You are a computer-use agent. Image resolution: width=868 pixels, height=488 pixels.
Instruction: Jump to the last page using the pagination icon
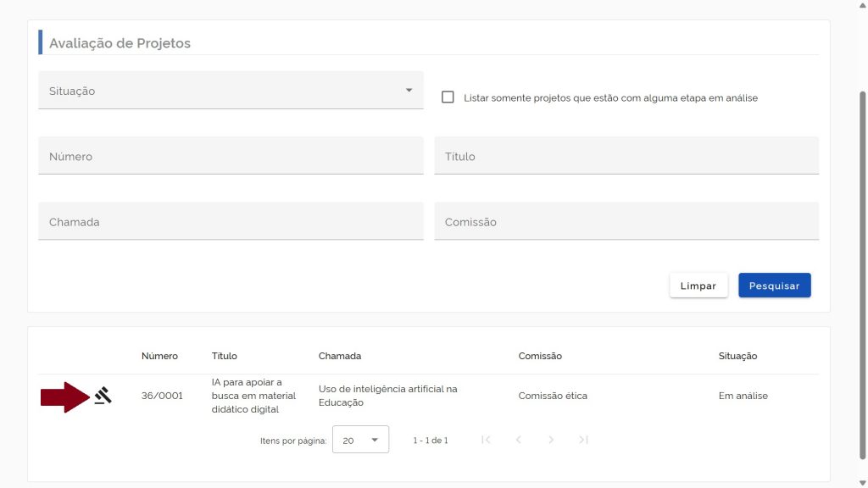583,440
